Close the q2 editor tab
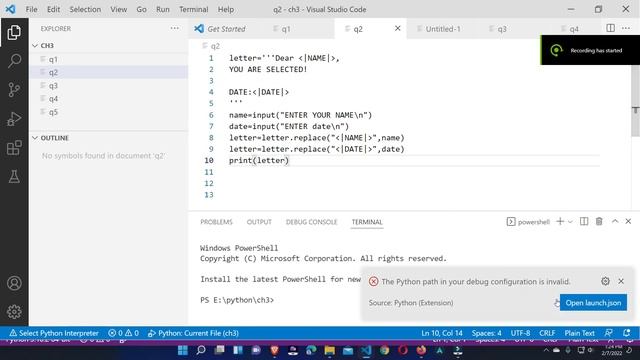Viewport: 640px width, 360px height. click(x=397, y=29)
